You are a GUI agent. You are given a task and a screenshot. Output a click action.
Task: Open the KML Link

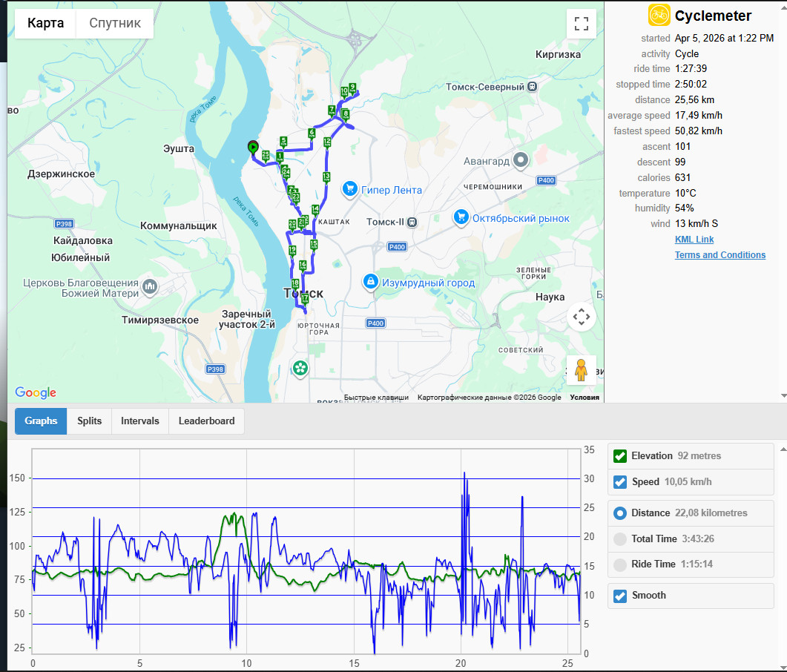[x=694, y=240]
